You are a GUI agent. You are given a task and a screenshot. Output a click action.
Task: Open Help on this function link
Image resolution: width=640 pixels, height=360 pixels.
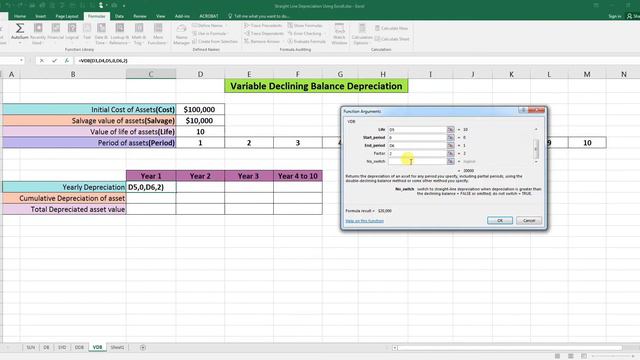(364, 221)
